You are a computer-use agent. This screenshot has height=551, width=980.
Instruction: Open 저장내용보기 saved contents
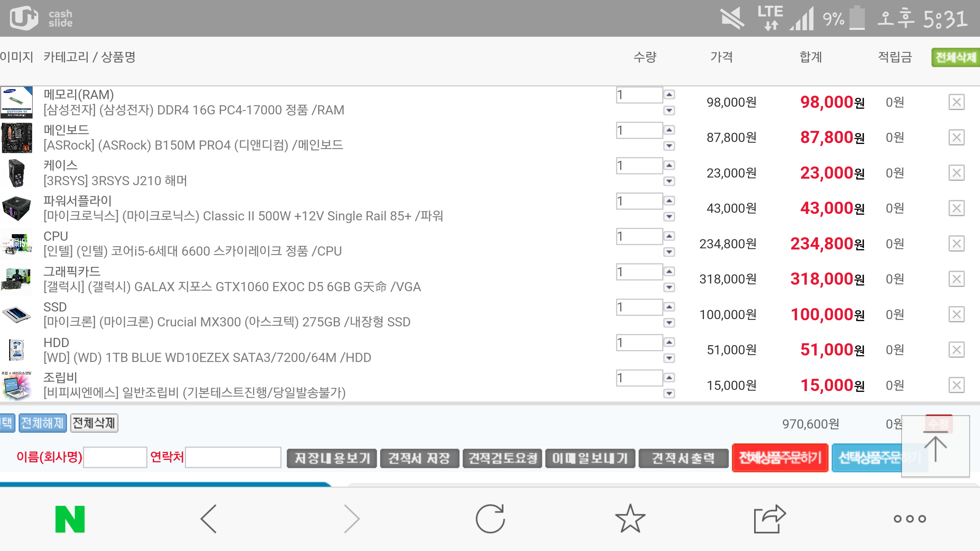tap(332, 458)
